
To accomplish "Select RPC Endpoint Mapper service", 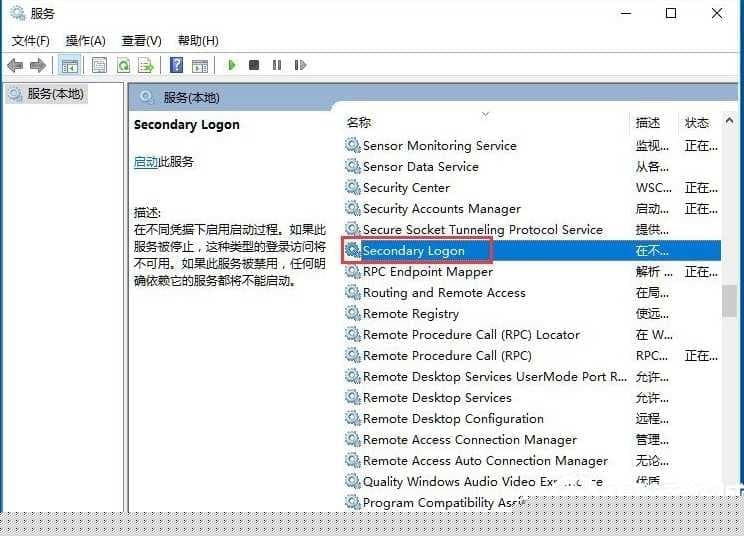I will [x=428, y=272].
